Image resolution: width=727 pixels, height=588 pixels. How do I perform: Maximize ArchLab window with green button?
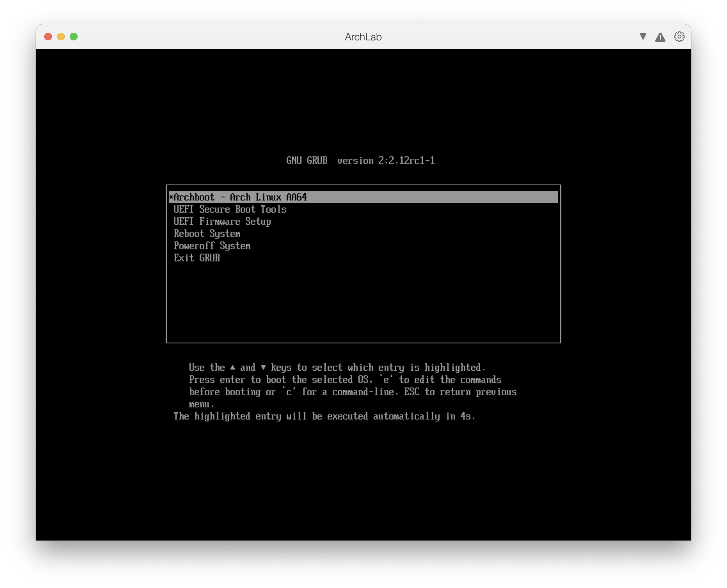pos(74,37)
